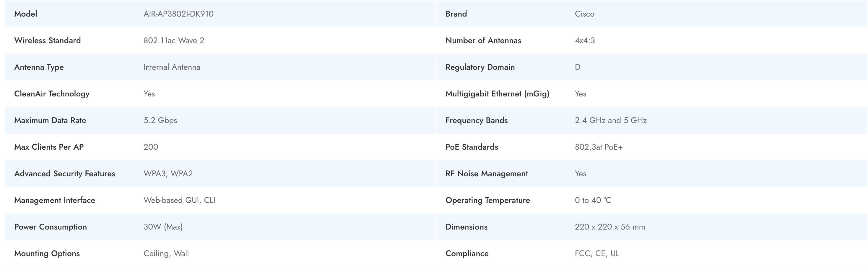The height and width of the screenshot is (268, 868).
Task: Click the RF Noise Management label
Action: click(x=486, y=174)
